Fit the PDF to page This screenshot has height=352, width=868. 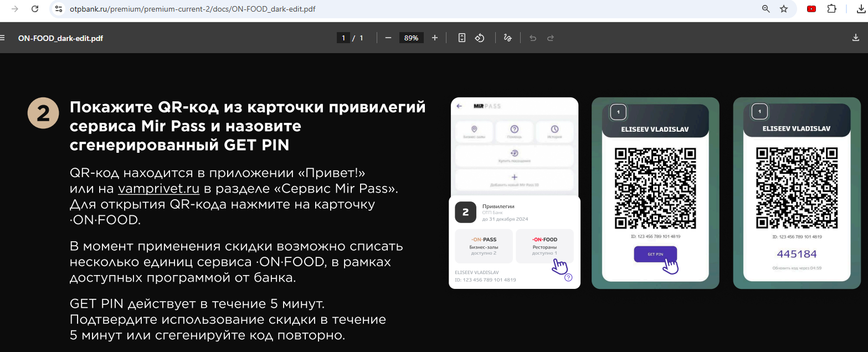pyautogui.click(x=462, y=38)
